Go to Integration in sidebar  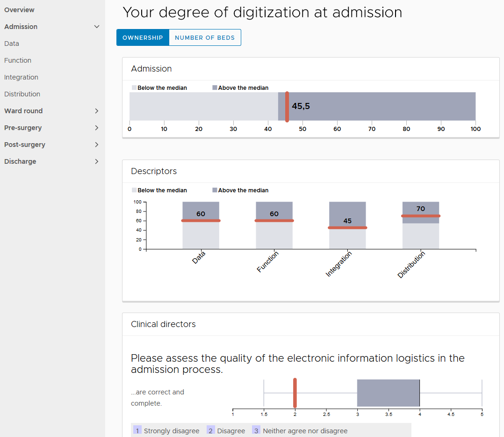21,77
